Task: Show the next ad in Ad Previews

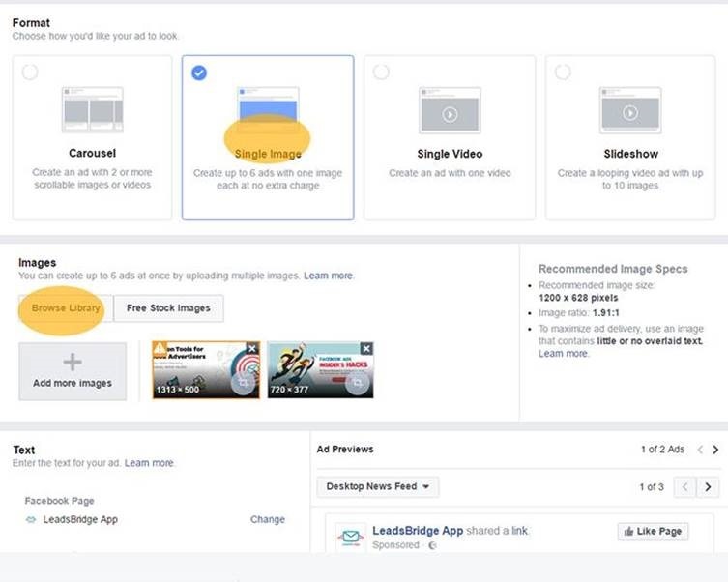Action: (x=715, y=450)
